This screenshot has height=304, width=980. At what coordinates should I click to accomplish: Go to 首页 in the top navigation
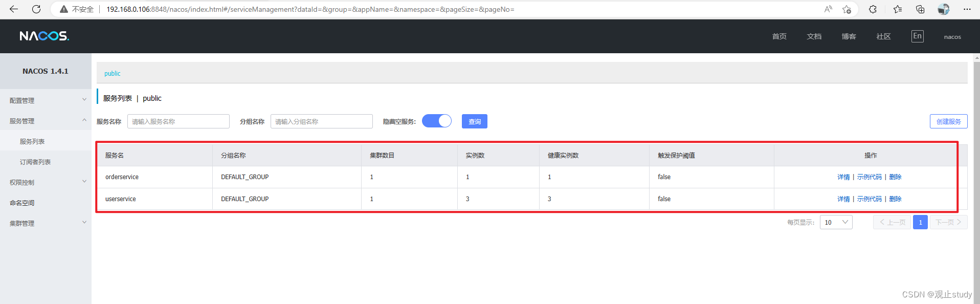tap(779, 36)
